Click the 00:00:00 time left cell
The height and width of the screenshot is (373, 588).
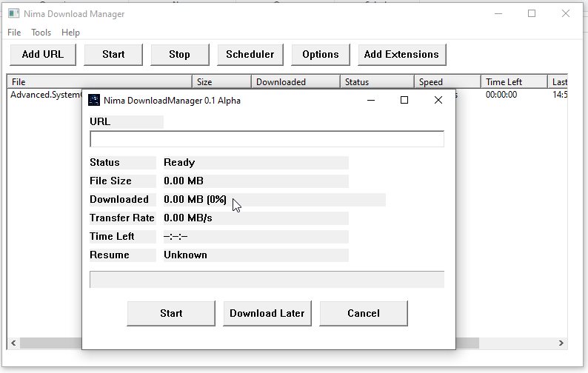pos(501,95)
